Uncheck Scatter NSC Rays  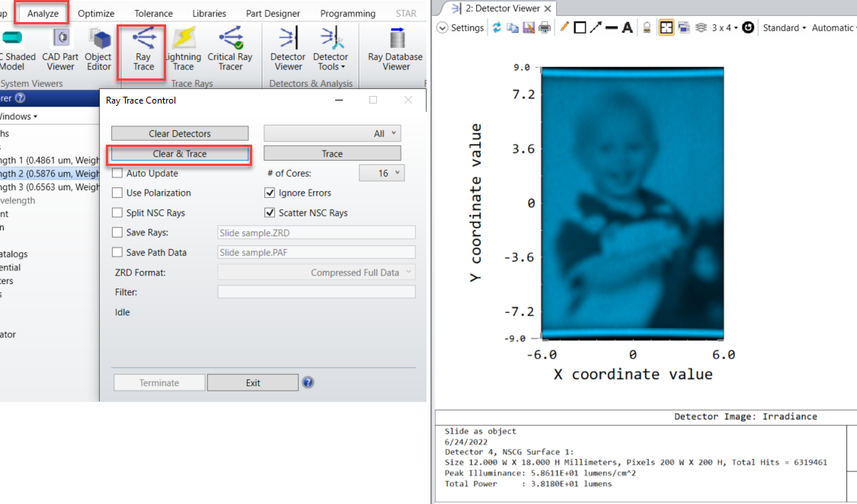270,212
